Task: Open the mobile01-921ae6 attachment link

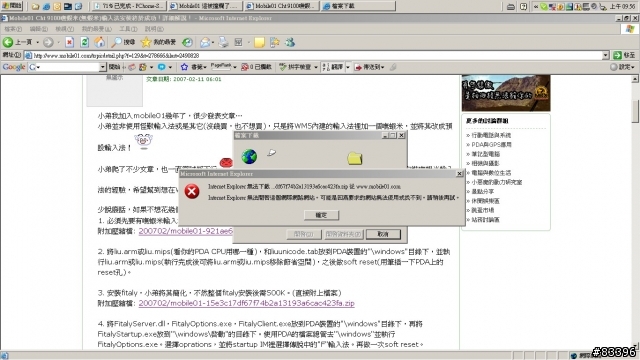Action: coord(185,231)
